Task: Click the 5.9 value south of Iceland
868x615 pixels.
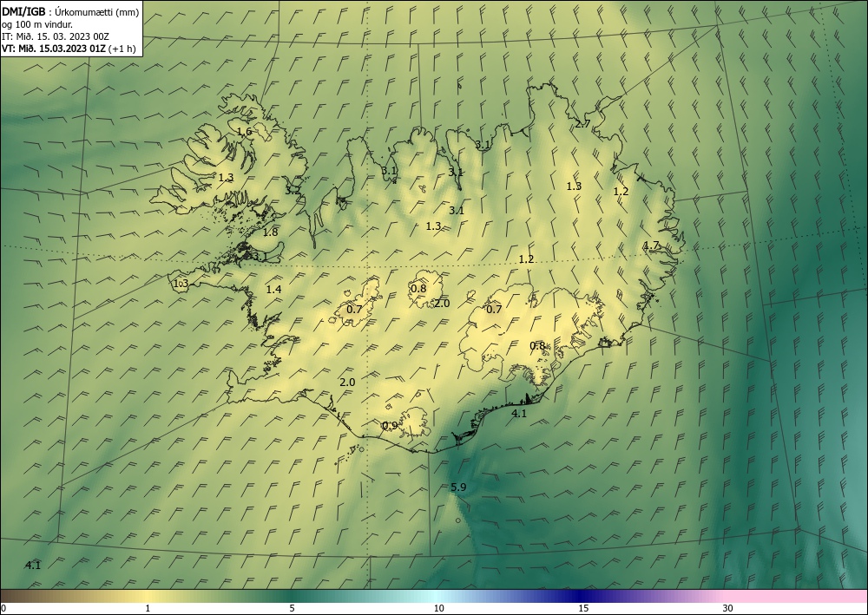Action: (x=458, y=487)
